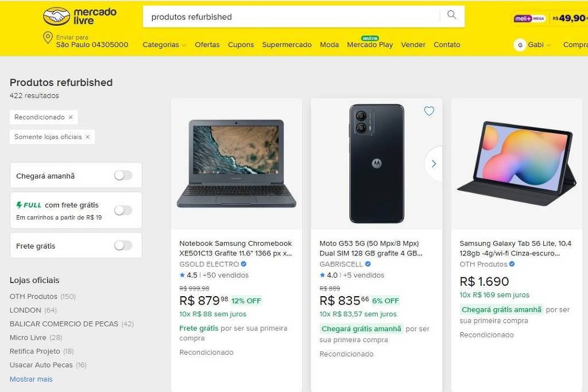Click the Meli+ Mega badge icon
The image size is (588, 392).
[x=529, y=18]
